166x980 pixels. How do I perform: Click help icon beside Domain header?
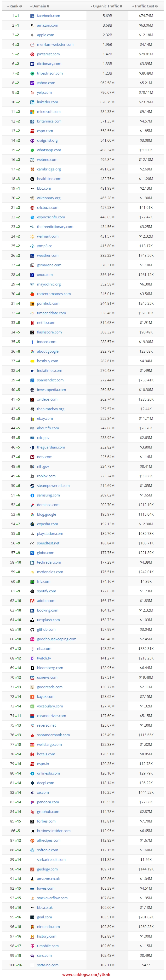coord(48,6)
